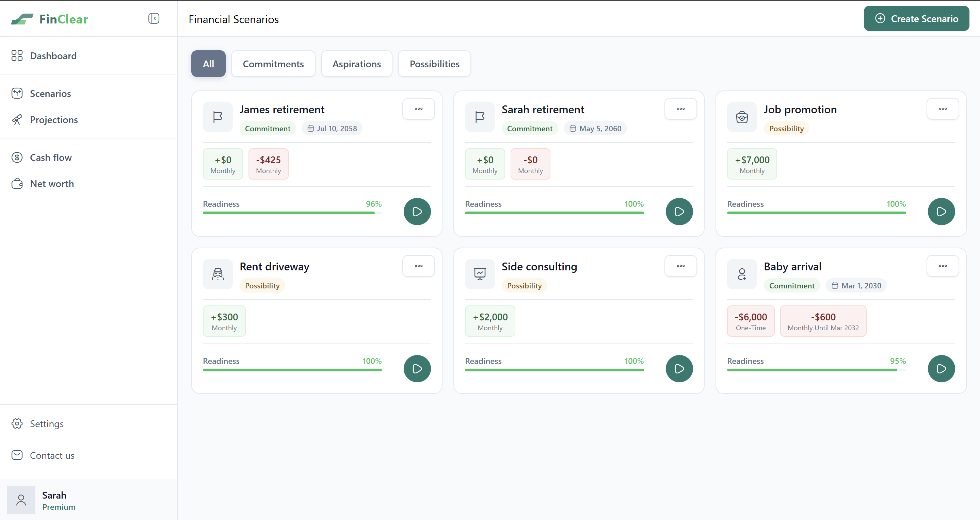The width and height of the screenshot is (980, 520).
Task: Click the briefcase icon on Job promotion
Action: point(741,117)
